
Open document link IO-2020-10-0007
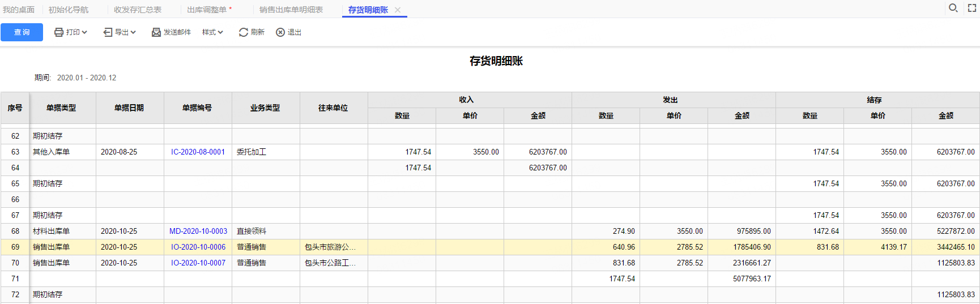click(198, 263)
